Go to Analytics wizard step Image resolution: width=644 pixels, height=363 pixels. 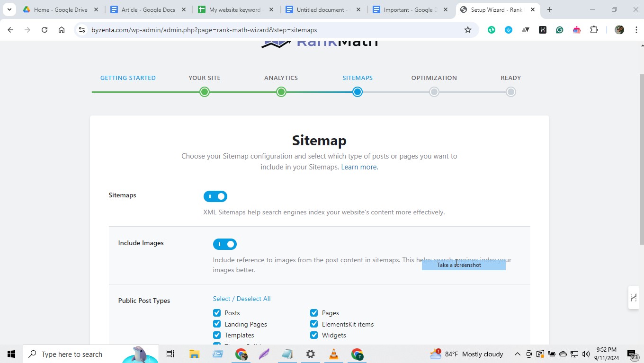coord(281,78)
